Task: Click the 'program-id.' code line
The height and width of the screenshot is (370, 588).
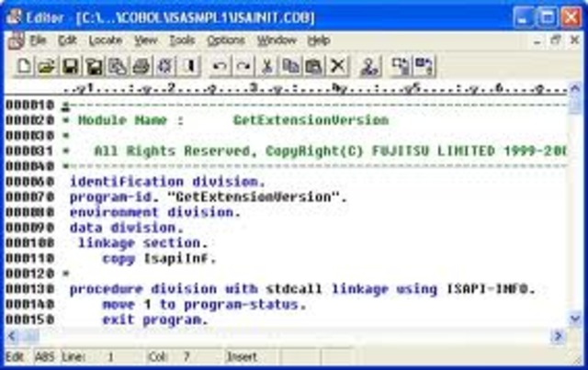Action: [x=209, y=196]
